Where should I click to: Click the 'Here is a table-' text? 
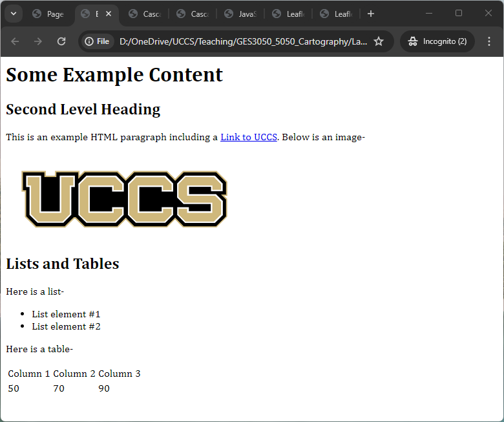[39, 349]
